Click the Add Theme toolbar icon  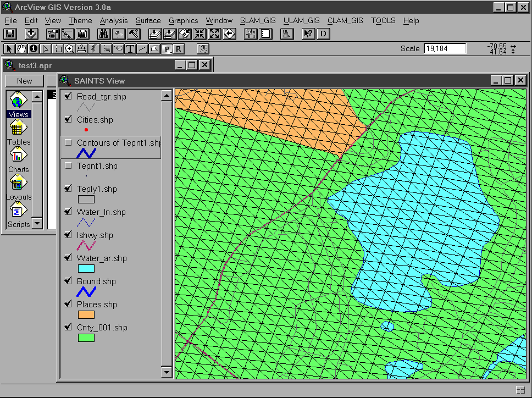31,34
